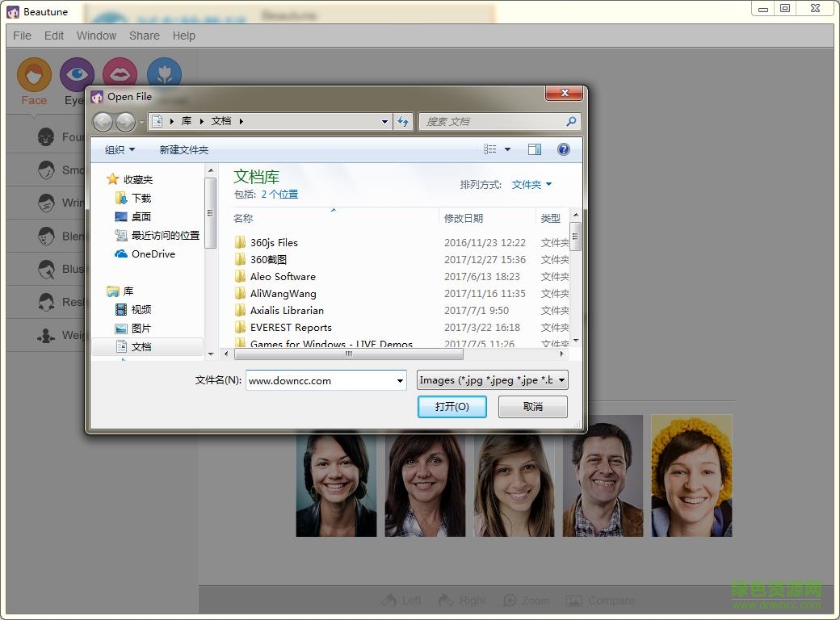Open the file name history dropdown
The image size is (840, 620).
pyautogui.click(x=400, y=381)
